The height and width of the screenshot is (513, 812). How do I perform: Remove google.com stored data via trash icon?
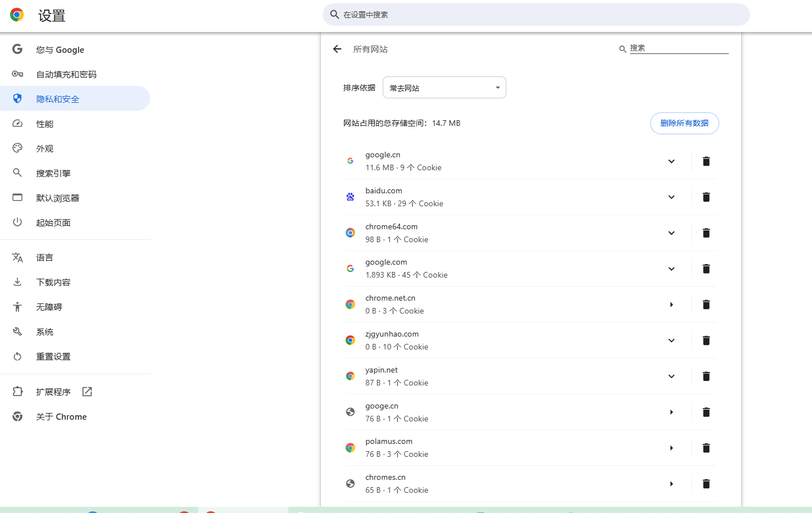(x=706, y=269)
